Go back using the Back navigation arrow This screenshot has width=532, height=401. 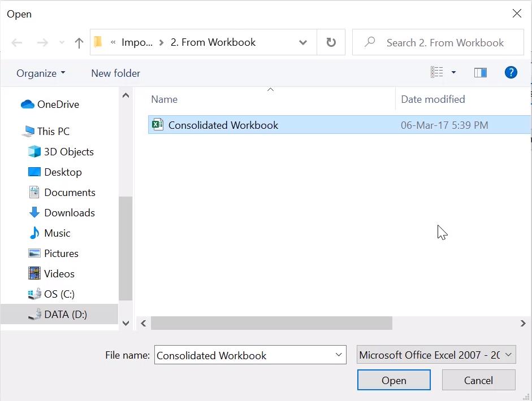(16, 42)
